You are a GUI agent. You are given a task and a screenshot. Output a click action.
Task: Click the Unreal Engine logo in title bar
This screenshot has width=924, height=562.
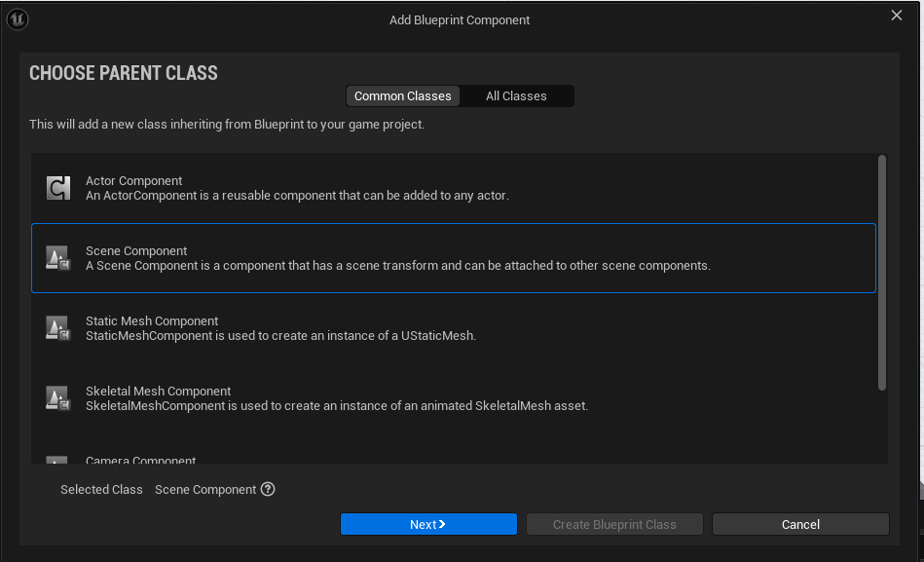pos(18,19)
